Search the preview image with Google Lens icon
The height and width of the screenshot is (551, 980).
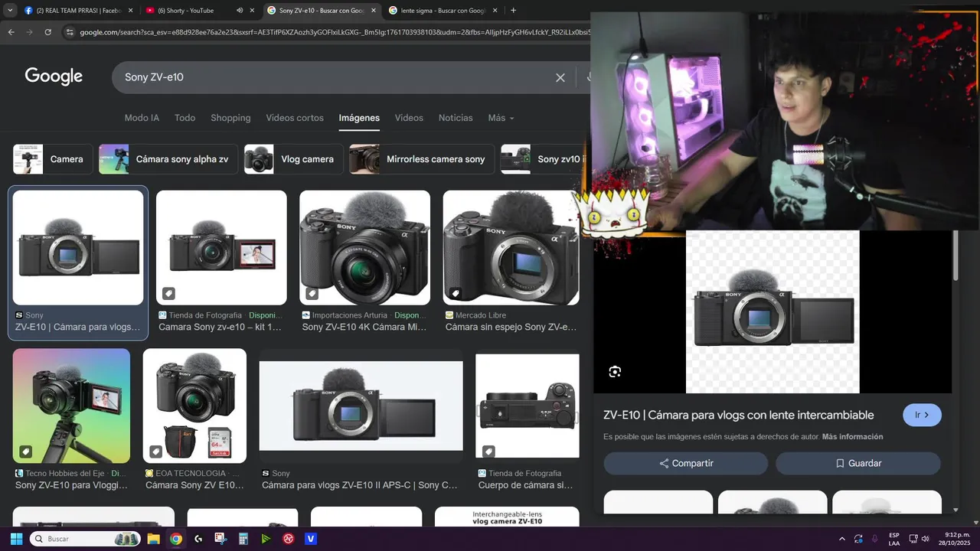[615, 372]
